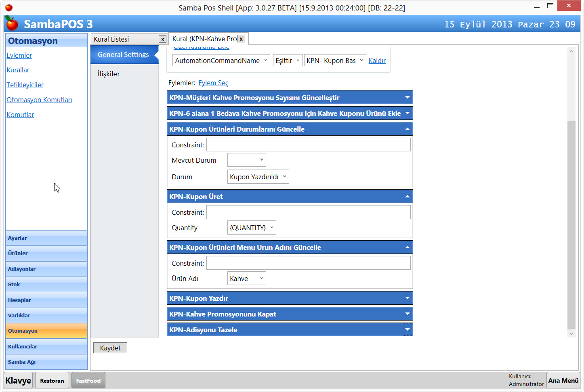This screenshot has width=584, height=392.
Task: Click the Constraint field under KPN-Kupon Üret
Action: 308,212
